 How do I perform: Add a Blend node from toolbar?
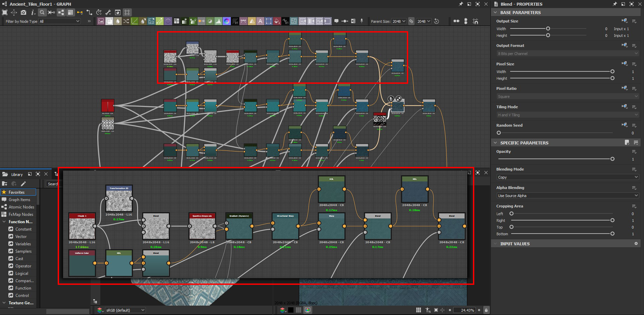tap(109, 21)
